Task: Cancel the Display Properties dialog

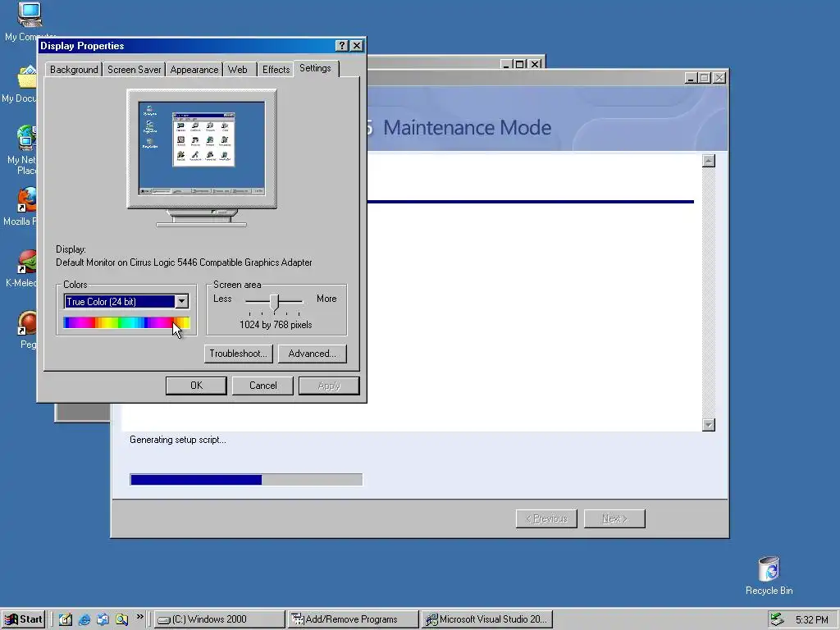Action: [x=262, y=386]
